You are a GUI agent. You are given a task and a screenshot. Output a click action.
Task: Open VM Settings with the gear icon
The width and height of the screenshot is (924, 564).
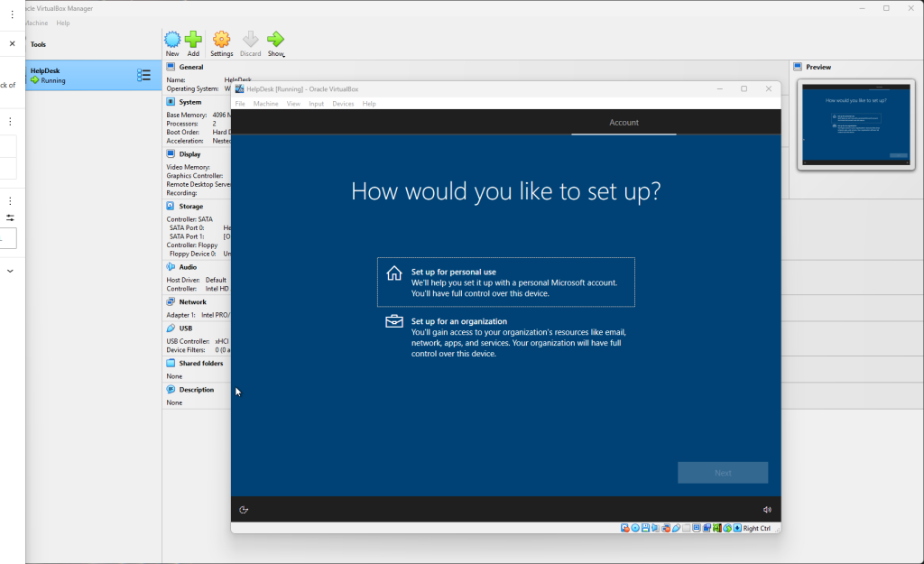click(x=221, y=40)
